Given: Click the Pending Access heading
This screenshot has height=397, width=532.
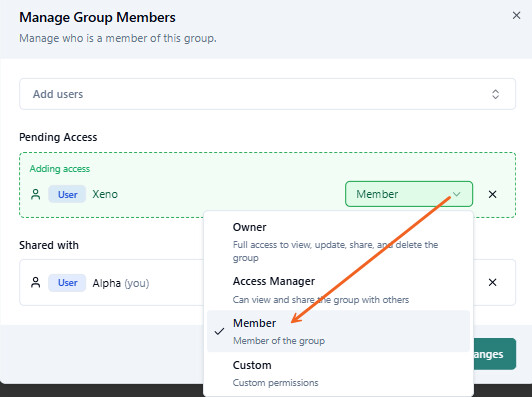Looking at the screenshot, I should (58, 137).
